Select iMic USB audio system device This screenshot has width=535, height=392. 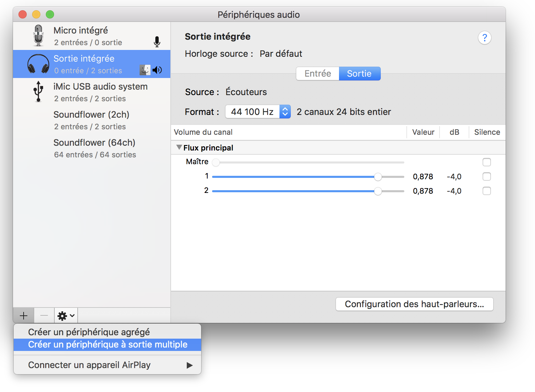(92, 92)
